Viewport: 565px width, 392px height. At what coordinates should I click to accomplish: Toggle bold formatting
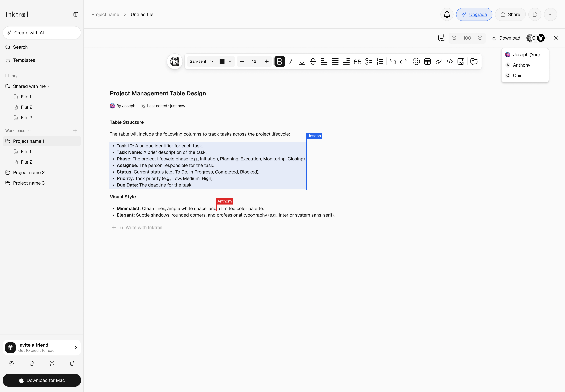tap(279, 61)
